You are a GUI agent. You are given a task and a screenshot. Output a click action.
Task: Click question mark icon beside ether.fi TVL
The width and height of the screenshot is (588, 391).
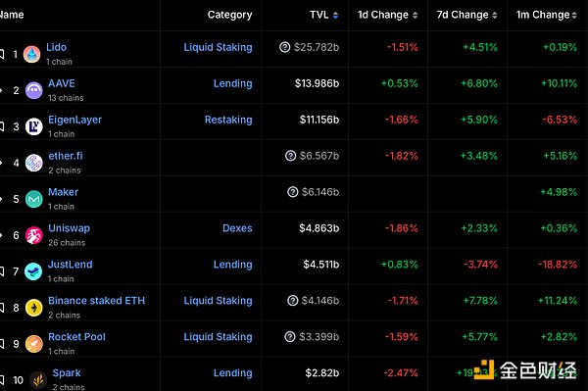[291, 156]
